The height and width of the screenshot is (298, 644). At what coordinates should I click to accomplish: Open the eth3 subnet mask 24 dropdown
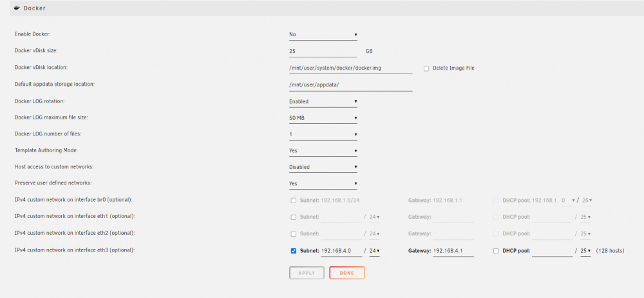[375, 251]
